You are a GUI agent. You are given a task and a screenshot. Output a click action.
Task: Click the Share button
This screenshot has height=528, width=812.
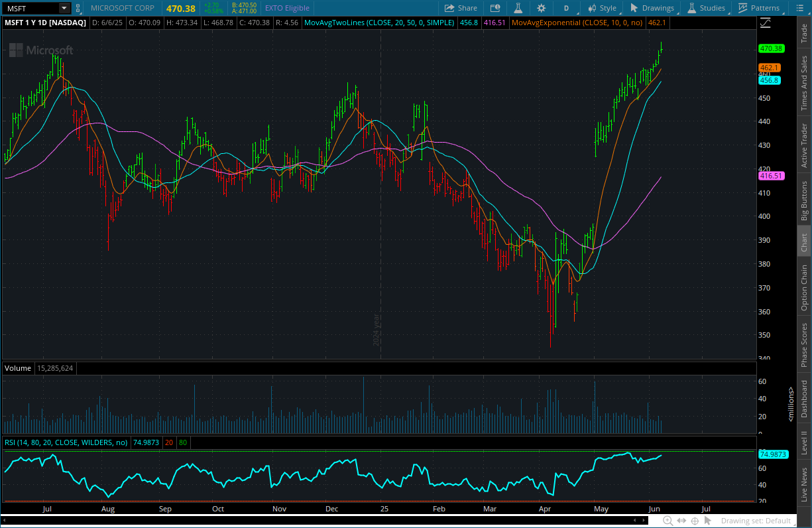pos(461,8)
